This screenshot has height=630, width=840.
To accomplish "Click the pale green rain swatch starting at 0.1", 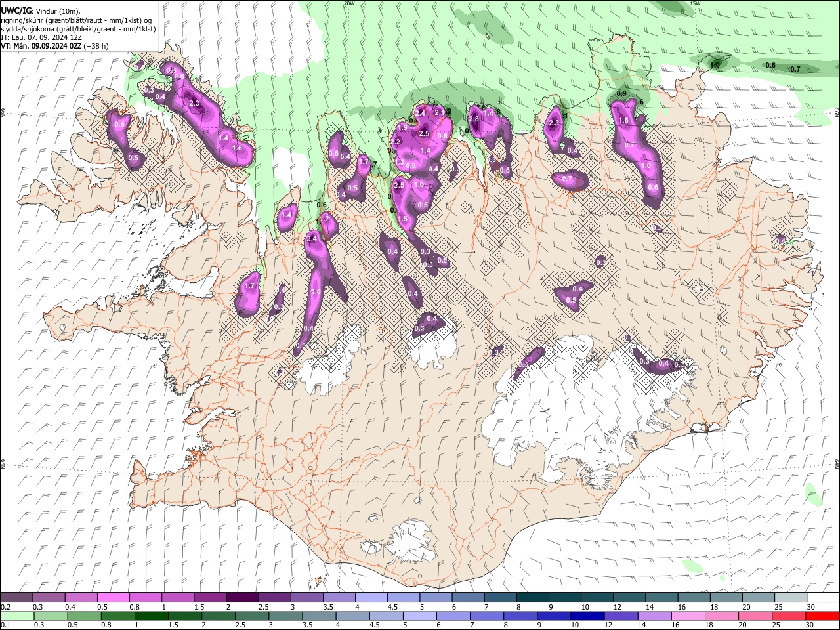I will point(18,616).
